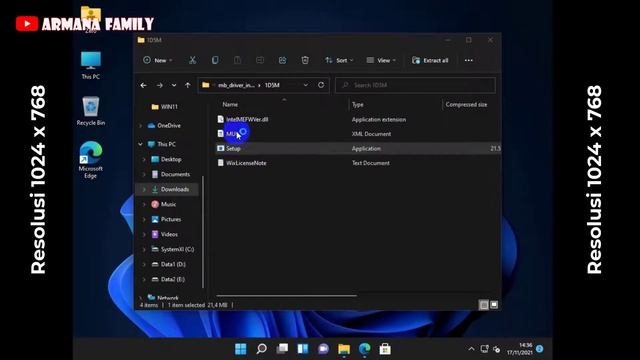Click the Share icon in toolbar
Viewport: 640px width, 360px height.
(x=282, y=60)
